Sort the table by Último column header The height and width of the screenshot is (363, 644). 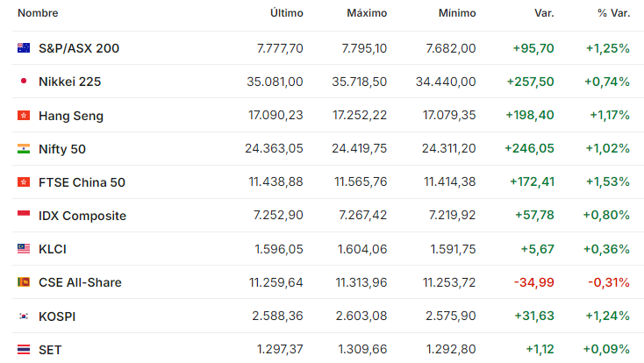click(287, 13)
